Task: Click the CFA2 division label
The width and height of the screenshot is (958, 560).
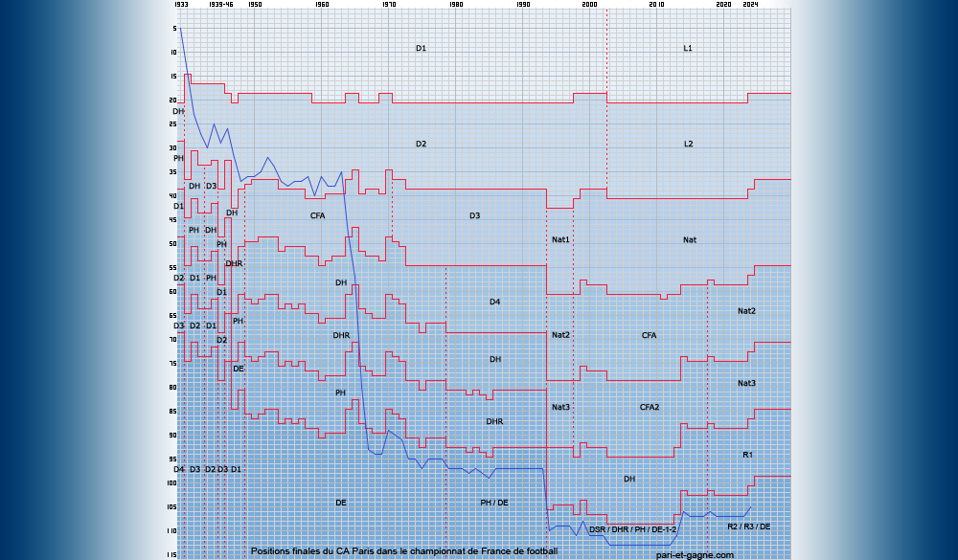Action: pos(650,407)
